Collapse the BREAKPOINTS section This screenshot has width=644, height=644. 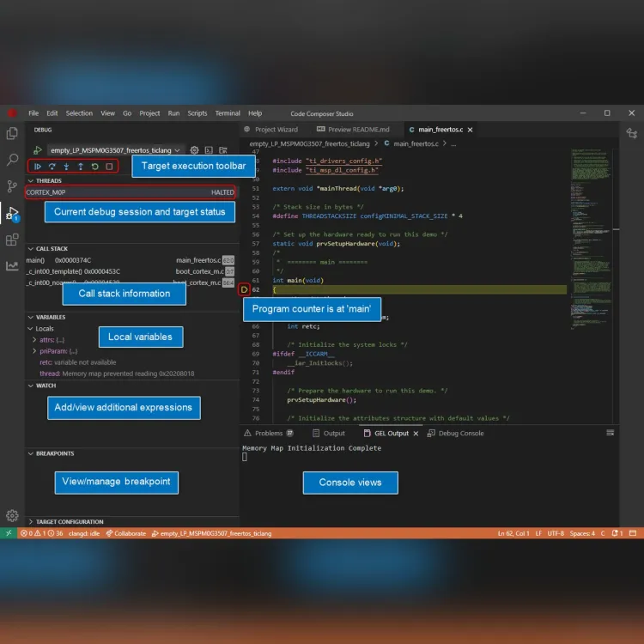pos(31,453)
